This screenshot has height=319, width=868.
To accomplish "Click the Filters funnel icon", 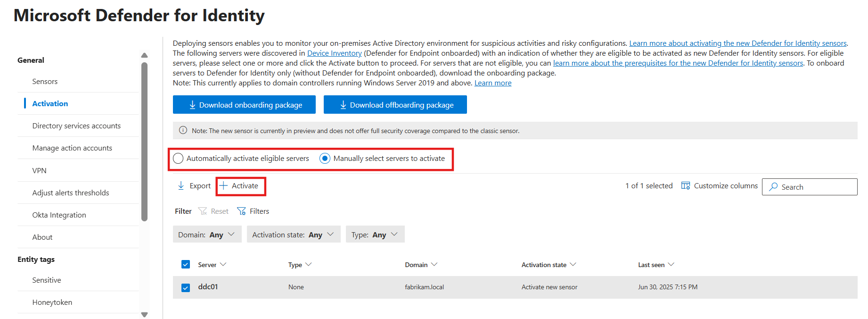I will coord(241,211).
